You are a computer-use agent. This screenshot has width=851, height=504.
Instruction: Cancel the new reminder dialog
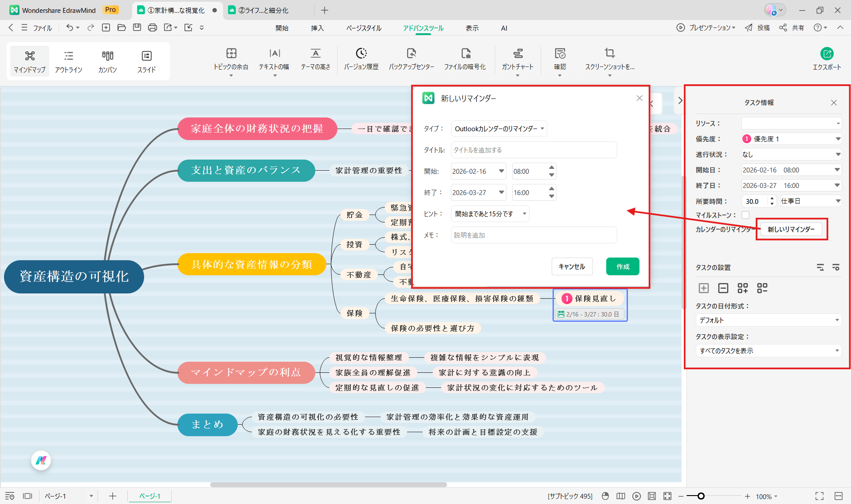pos(572,266)
